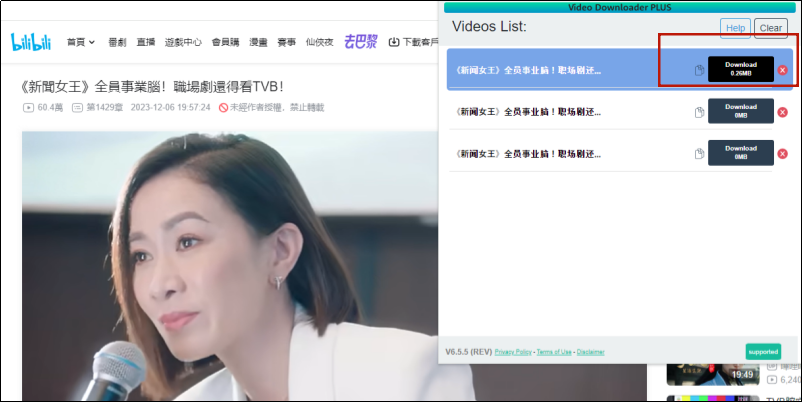Click the main video player frame
The image size is (803, 403).
(229, 266)
